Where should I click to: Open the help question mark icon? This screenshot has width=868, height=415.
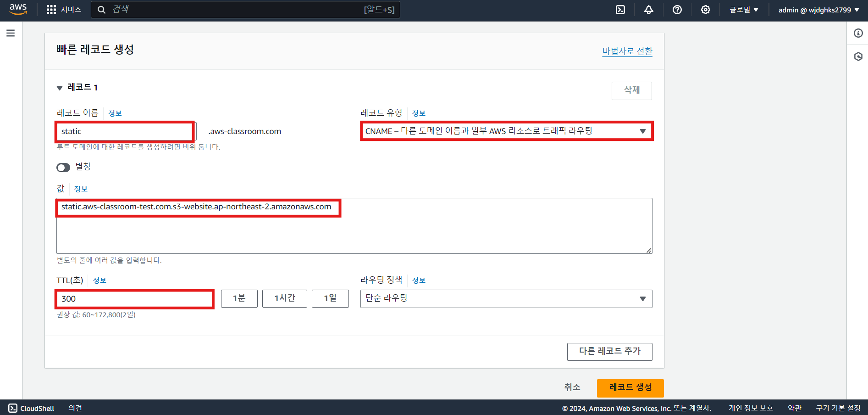click(x=677, y=10)
